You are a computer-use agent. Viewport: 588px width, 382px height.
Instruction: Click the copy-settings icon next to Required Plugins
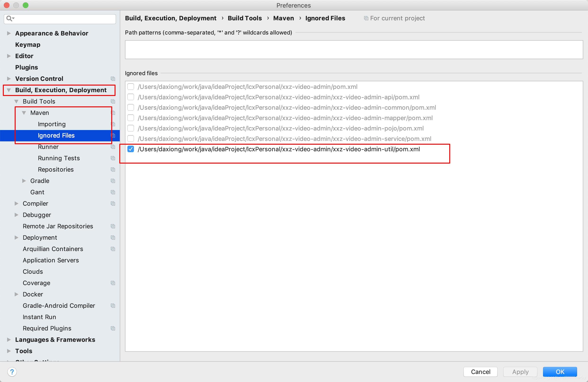113,328
